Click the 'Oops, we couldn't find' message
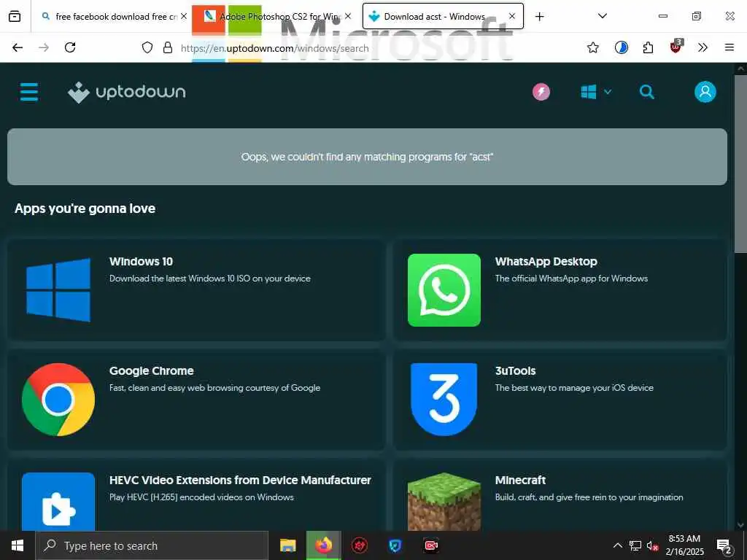This screenshot has height=560, width=747. point(368,157)
